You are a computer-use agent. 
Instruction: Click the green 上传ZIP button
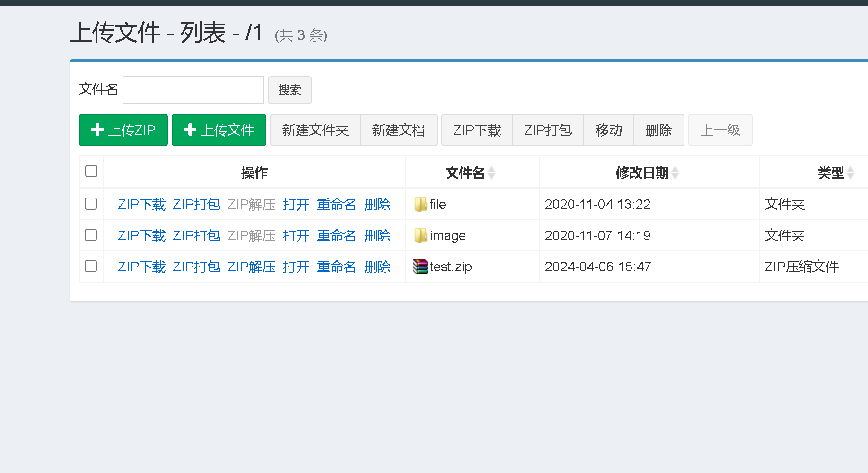pyautogui.click(x=123, y=130)
